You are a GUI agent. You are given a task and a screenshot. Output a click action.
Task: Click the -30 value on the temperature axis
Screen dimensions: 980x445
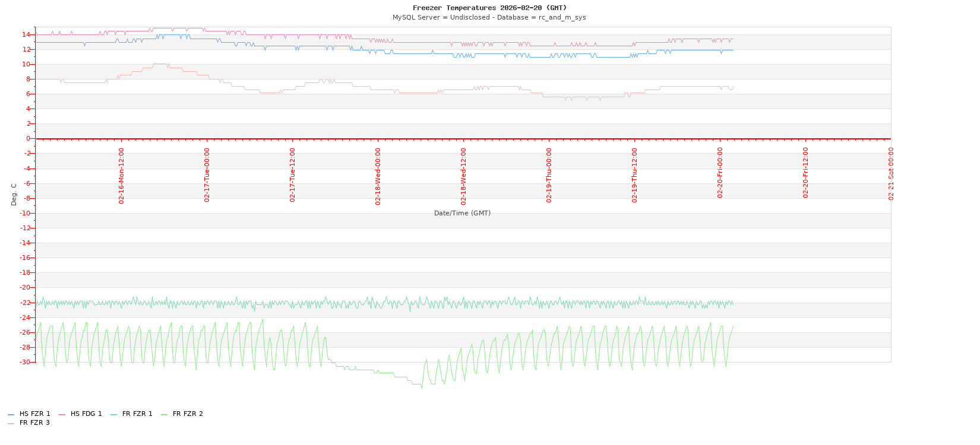pos(25,362)
